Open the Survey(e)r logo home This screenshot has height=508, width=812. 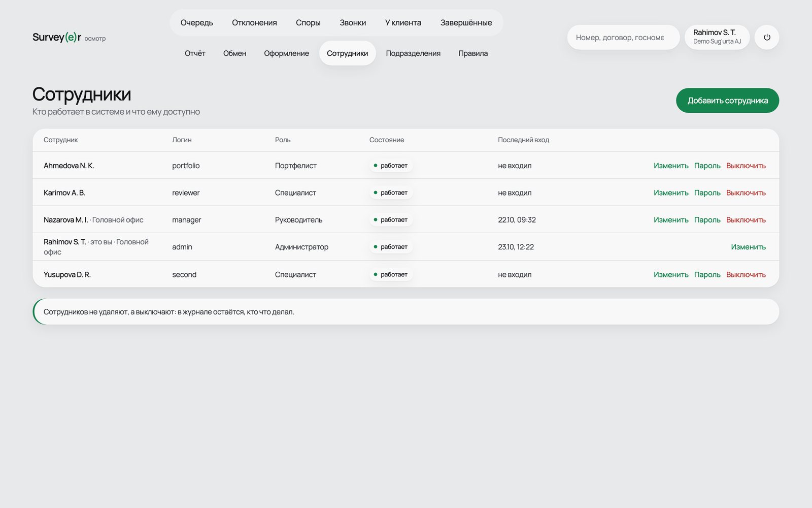click(69, 37)
